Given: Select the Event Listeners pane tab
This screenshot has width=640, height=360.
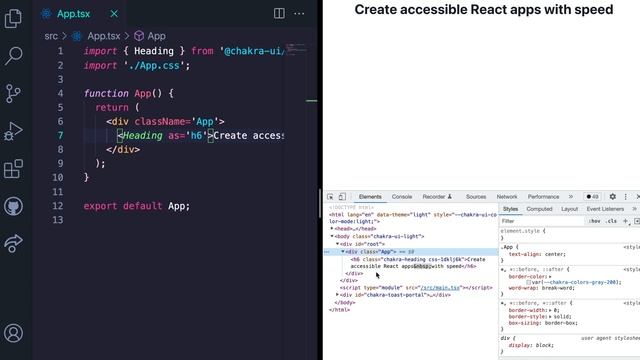Looking at the screenshot, I should pos(605,209).
